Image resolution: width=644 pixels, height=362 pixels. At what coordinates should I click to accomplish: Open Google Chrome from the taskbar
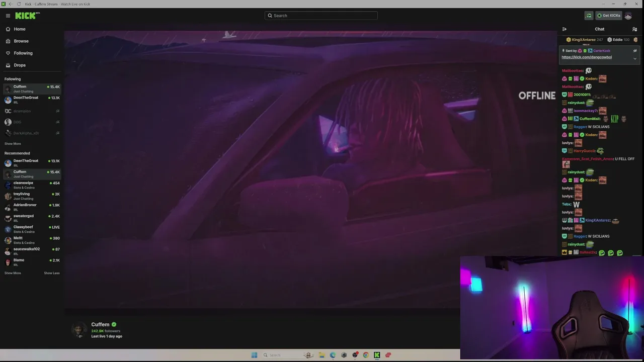pyautogui.click(x=366, y=355)
